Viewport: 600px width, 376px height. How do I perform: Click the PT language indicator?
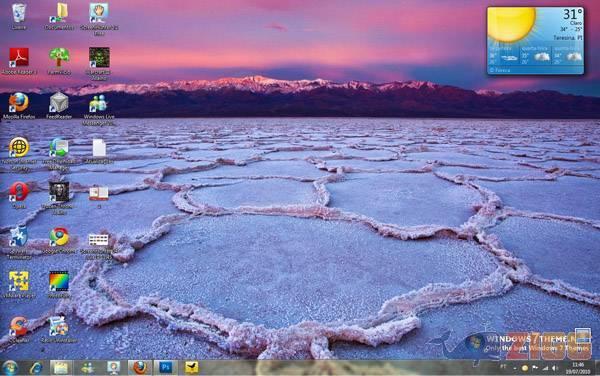pos(503,366)
